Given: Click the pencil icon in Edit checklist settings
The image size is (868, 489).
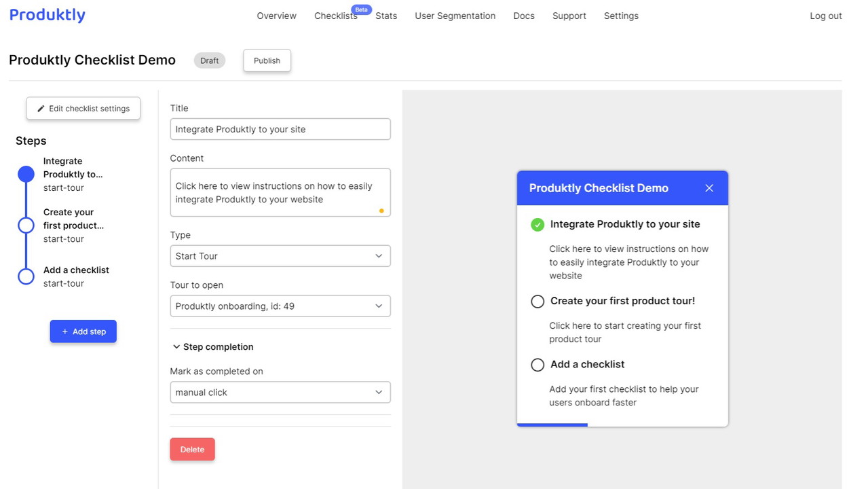Looking at the screenshot, I should click(41, 109).
